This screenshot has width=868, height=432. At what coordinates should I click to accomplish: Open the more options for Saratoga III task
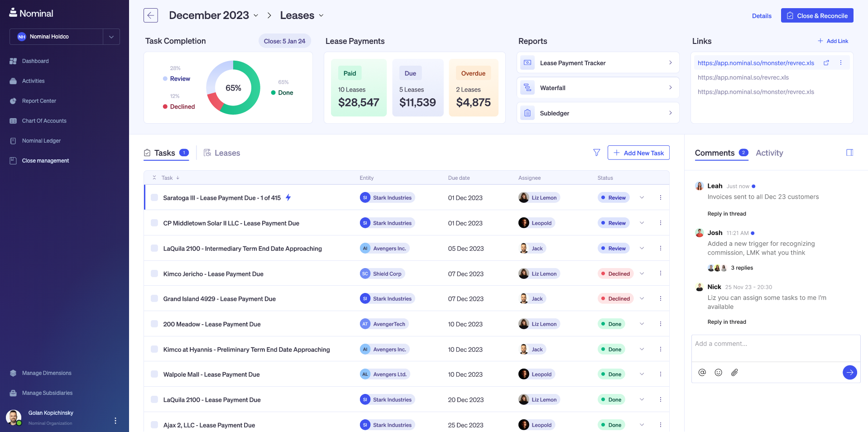660,197
